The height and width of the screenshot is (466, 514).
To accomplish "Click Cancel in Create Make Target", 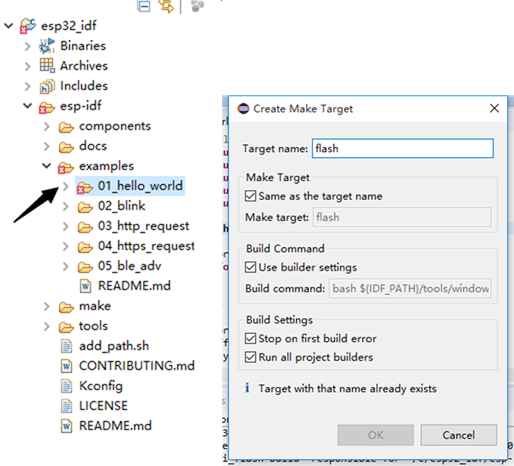I will 459,435.
